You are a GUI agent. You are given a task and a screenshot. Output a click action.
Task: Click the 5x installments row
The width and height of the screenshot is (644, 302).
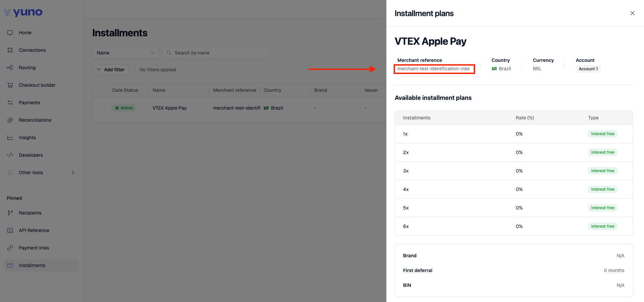[513, 208]
